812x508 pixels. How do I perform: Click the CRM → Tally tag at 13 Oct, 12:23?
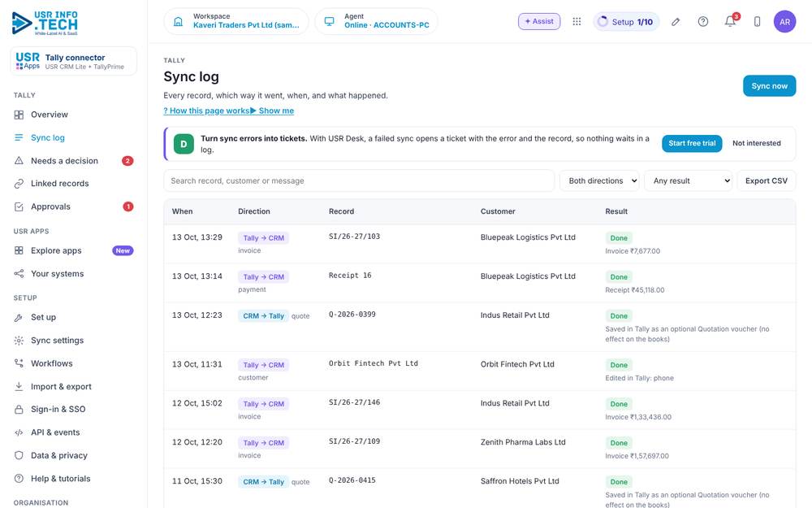pos(264,315)
